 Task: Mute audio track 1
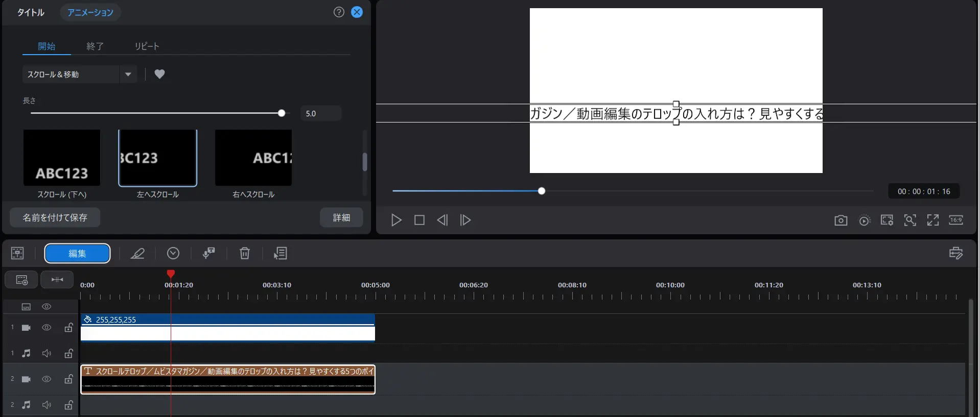coord(46,353)
